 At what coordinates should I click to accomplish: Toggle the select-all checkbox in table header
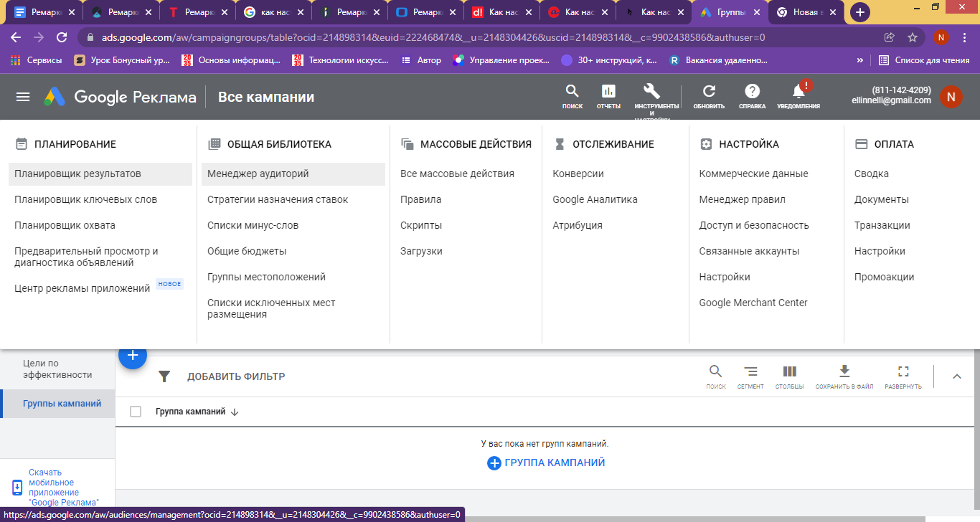[x=136, y=412]
